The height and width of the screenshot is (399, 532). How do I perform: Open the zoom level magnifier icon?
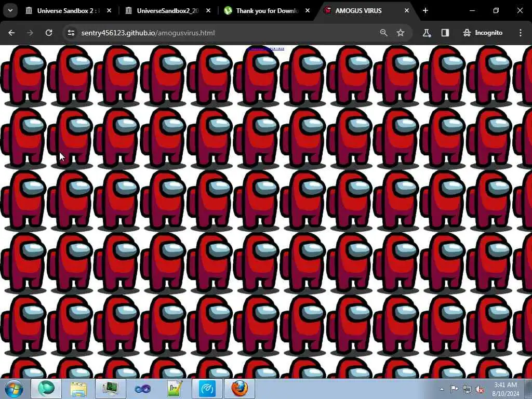pos(384,33)
